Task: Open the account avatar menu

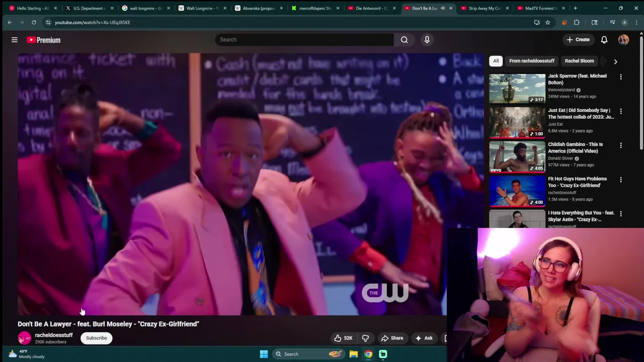Action: [623, 40]
